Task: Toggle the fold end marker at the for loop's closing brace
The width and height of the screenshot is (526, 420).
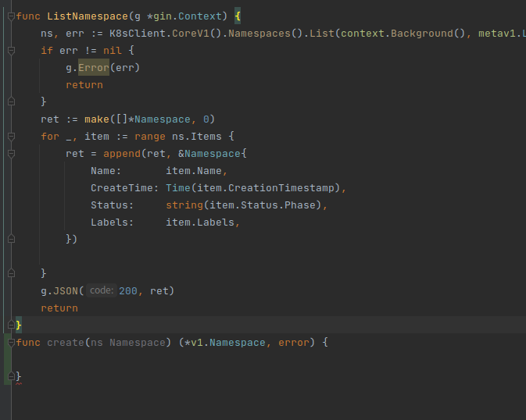Action: (x=11, y=273)
